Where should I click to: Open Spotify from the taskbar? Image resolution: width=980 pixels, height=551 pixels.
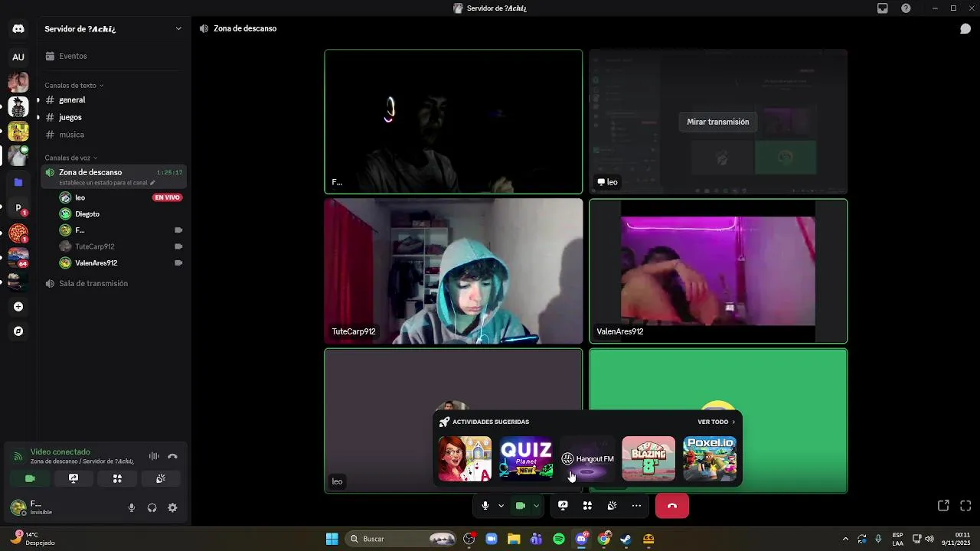pyautogui.click(x=559, y=539)
